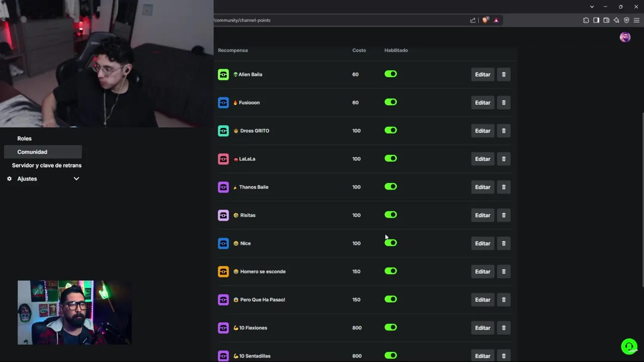Open the browser sidebar panel icon
Image resolution: width=644 pixels, height=362 pixels.
click(596, 20)
